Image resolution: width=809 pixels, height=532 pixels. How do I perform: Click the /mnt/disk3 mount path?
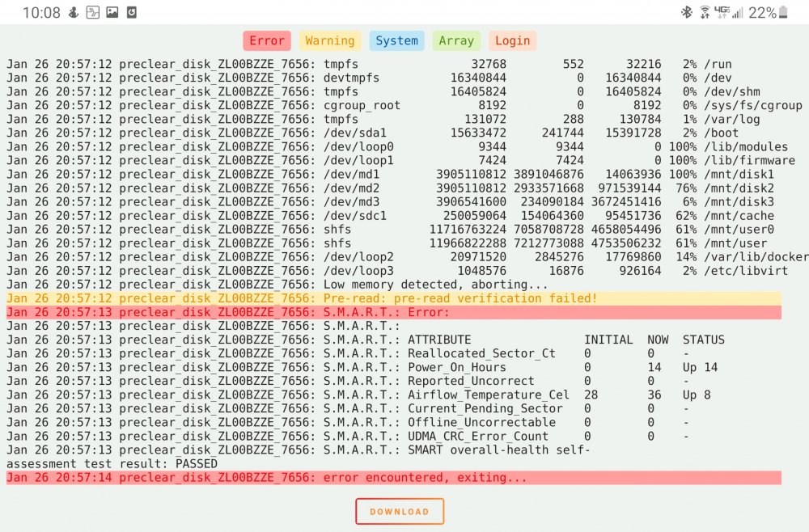coord(739,202)
